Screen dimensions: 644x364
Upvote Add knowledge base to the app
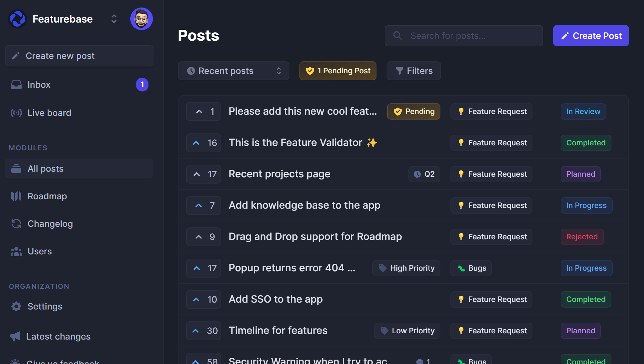pos(204,205)
